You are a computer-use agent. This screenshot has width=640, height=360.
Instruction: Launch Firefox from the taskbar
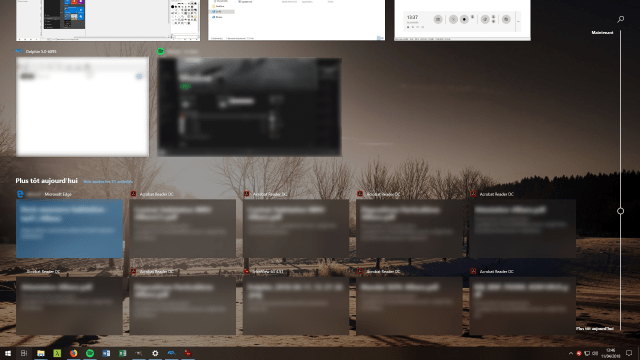point(73,353)
